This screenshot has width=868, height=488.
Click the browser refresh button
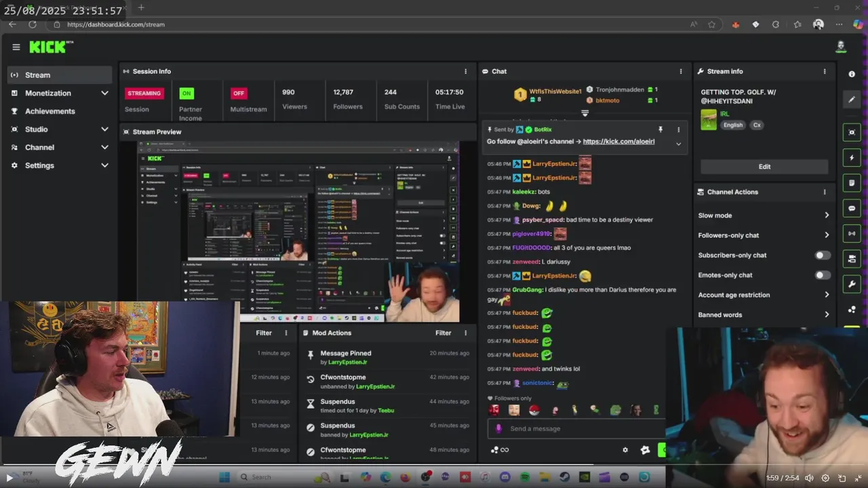click(32, 24)
